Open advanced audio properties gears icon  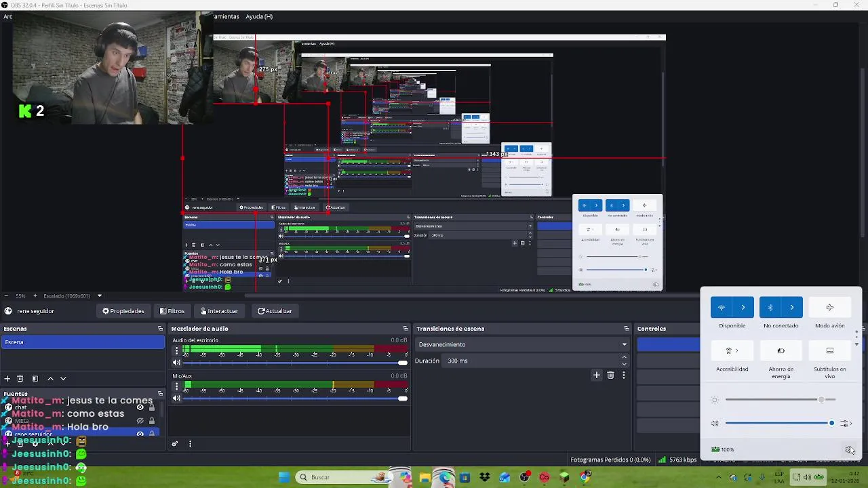click(x=175, y=444)
